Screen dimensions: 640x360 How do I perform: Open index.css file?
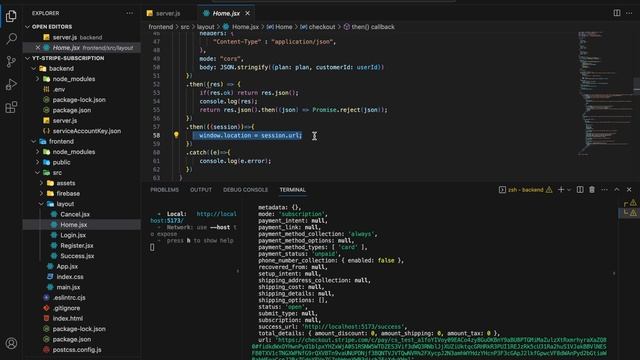click(70, 277)
